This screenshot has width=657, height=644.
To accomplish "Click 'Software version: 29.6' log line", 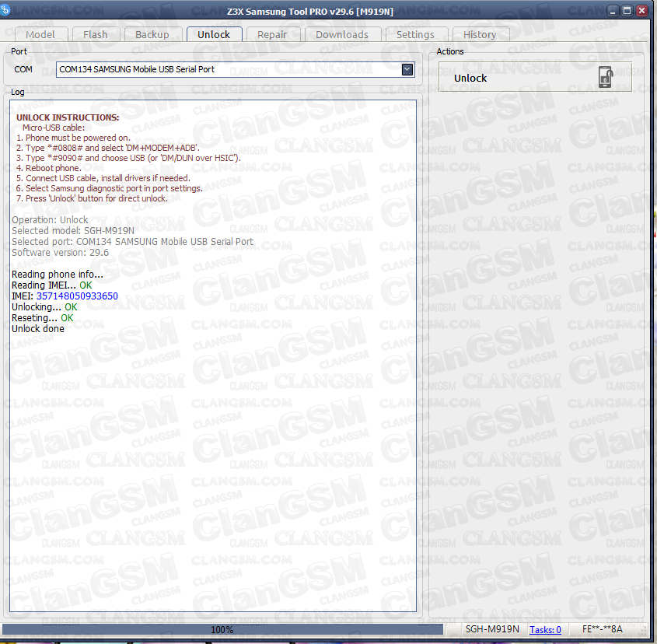I will point(60,253).
